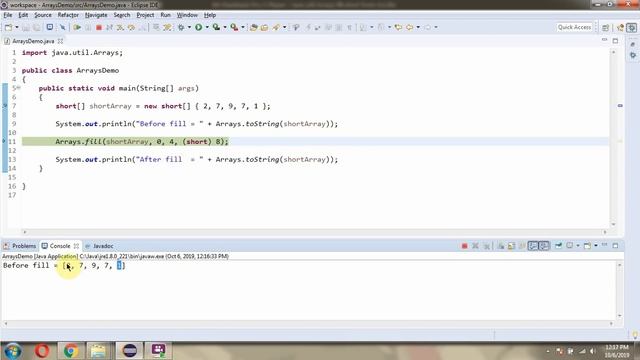Viewport: 640px width, 360px height.
Task: Click the Clear Console icon
Action: click(500, 246)
